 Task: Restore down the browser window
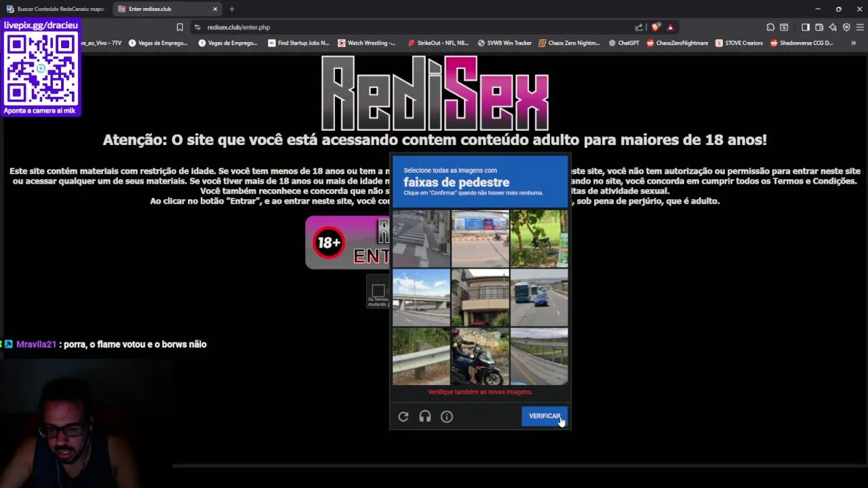(839, 9)
